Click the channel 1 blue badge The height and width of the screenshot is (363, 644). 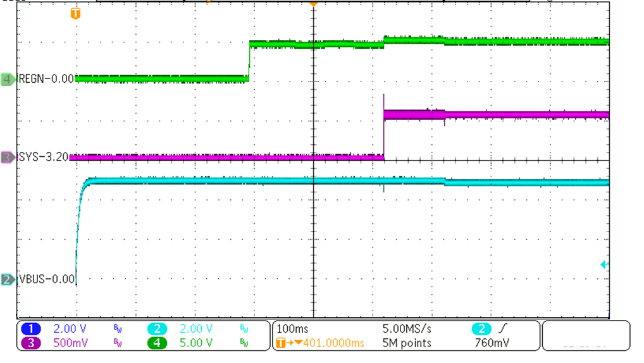pos(30,329)
